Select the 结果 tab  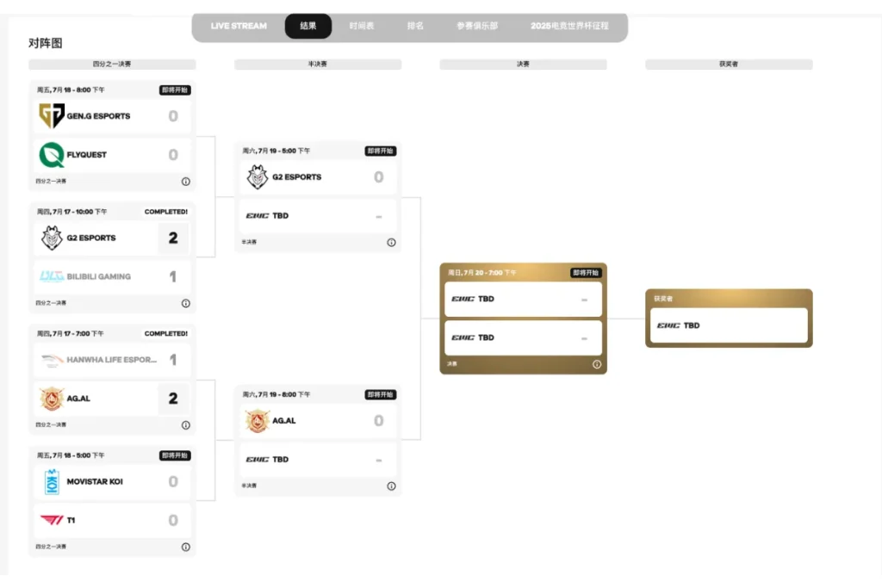308,26
